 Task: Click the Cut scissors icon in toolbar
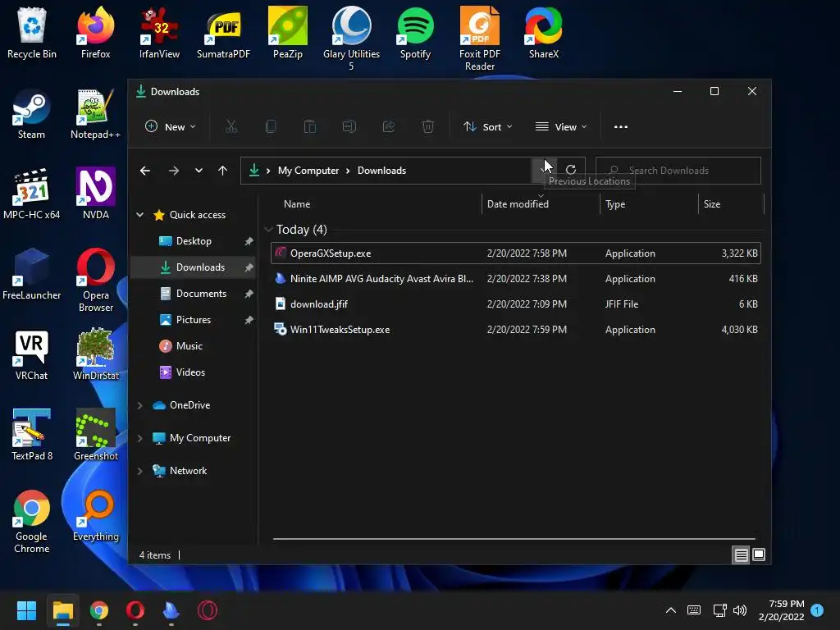pyautogui.click(x=231, y=127)
